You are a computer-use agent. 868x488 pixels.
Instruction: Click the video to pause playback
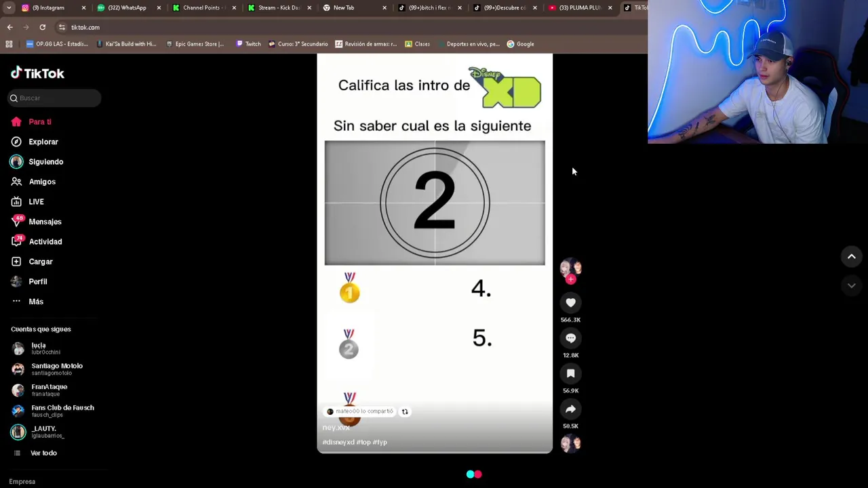(435, 253)
